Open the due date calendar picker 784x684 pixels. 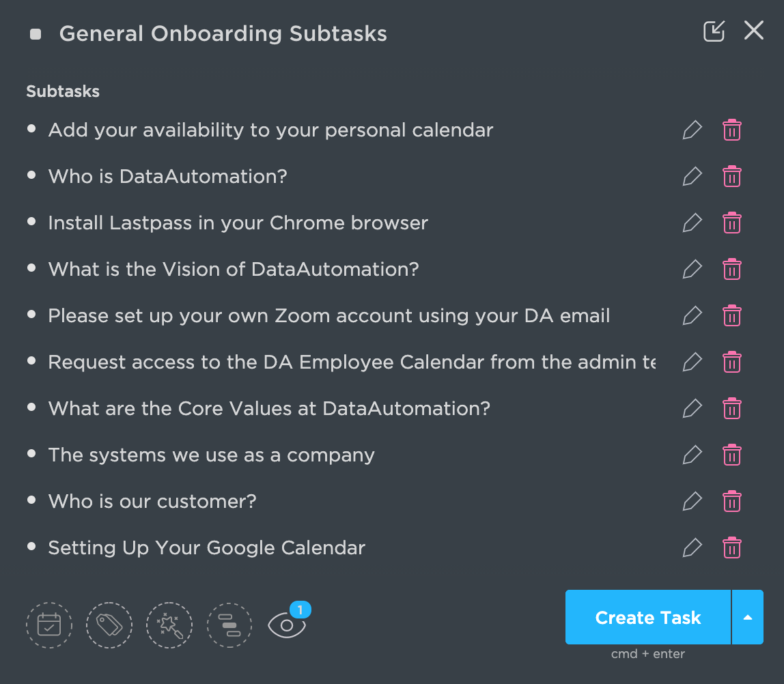[x=49, y=625]
